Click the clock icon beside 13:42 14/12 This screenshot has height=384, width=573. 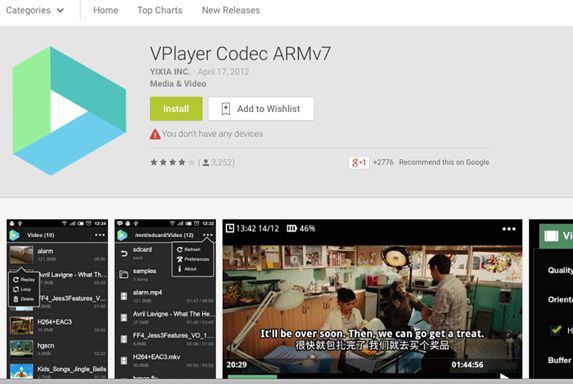229,228
